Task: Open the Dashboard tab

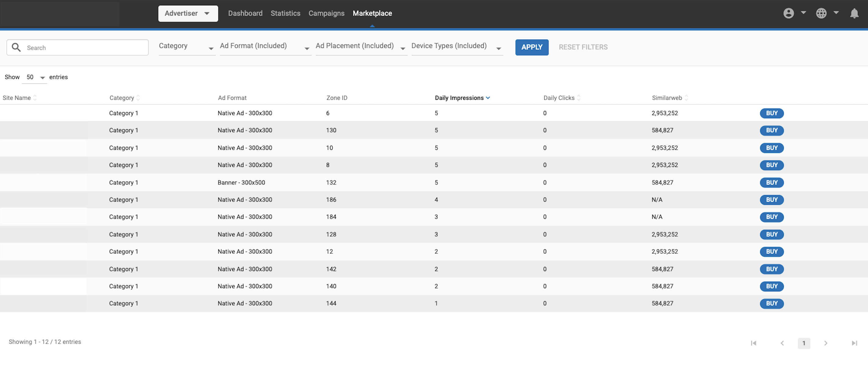Action: [245, 13]
